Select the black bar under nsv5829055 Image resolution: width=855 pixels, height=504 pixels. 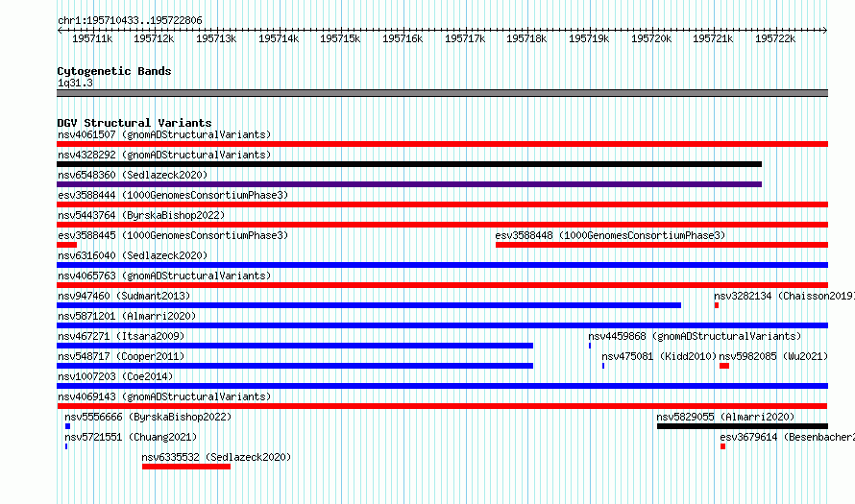click(x=743, y=426)
